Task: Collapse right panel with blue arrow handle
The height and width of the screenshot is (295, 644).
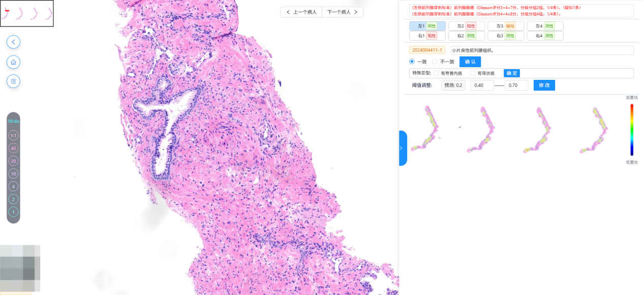Action: pyautogui.click(x=402, y=148)
